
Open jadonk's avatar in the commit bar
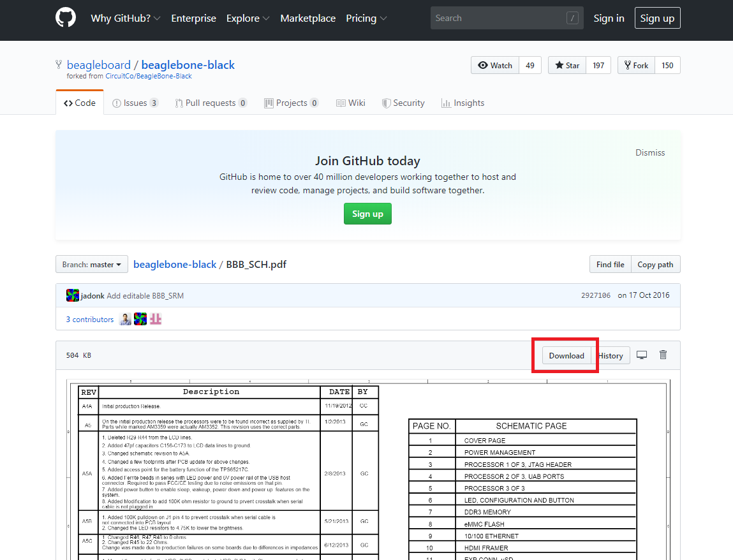73,295
